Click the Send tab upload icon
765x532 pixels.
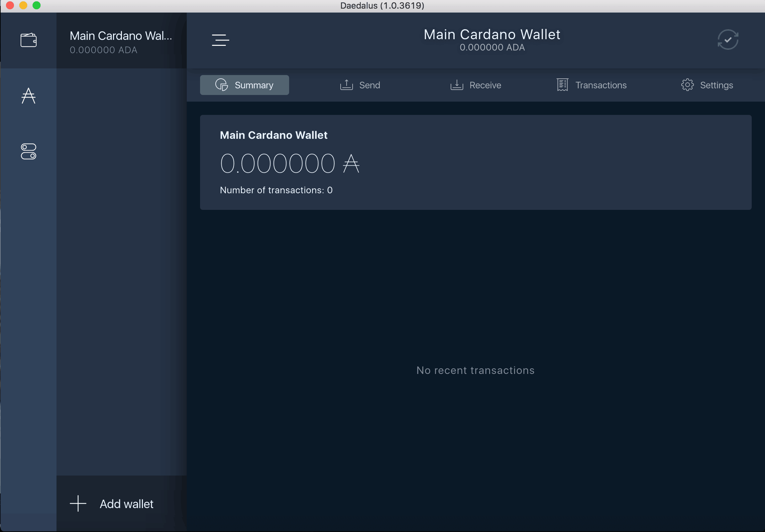(346, 85)
